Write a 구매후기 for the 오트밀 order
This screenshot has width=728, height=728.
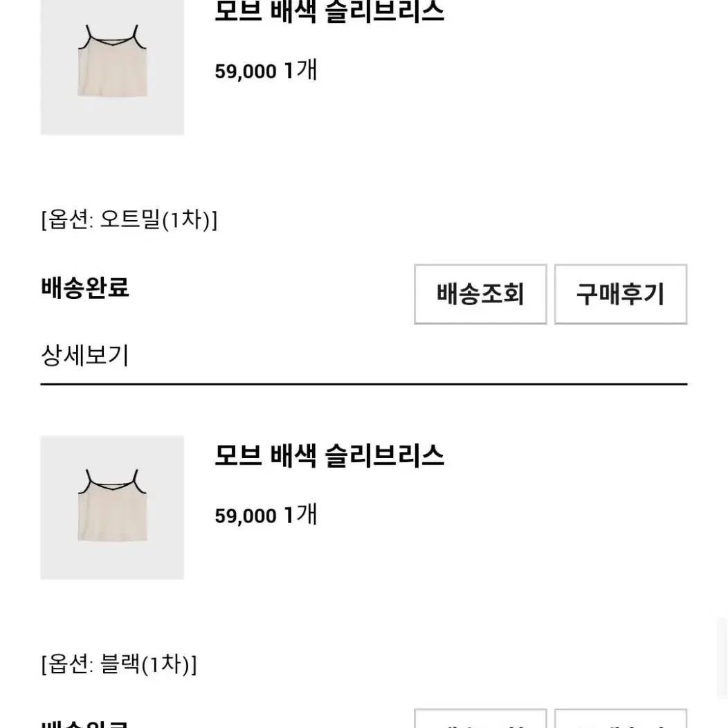coord(620,294)
